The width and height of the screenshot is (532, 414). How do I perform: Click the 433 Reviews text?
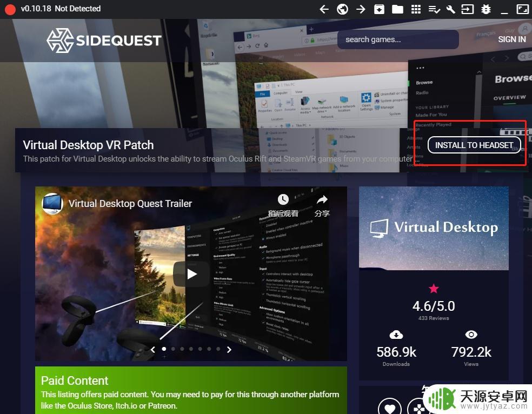[x=434, y=318]
